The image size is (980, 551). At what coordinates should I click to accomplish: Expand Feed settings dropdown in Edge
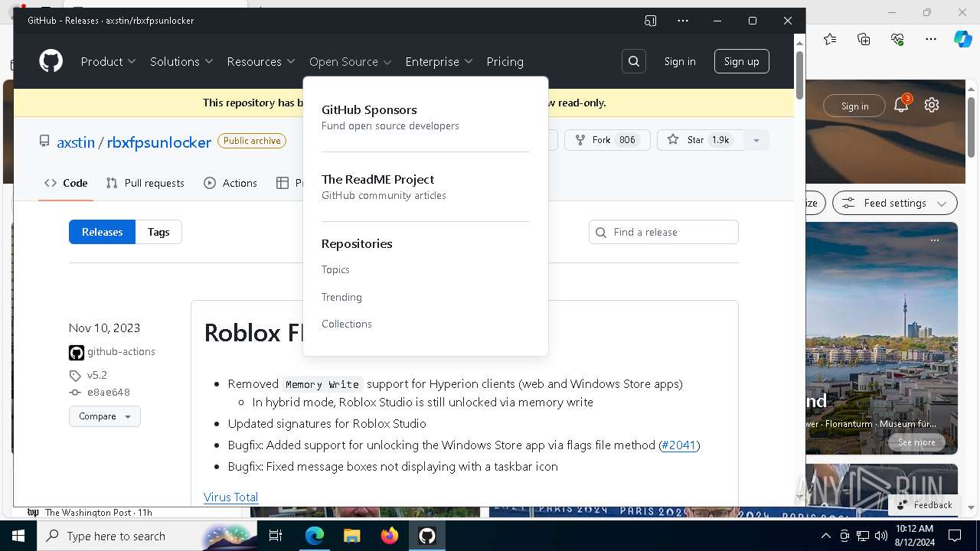click(x=894, y=203)
